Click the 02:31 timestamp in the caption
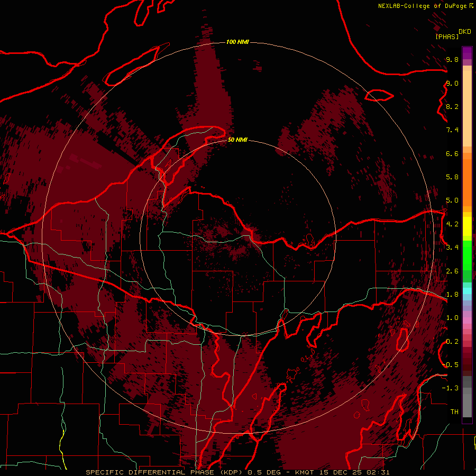 coord(378,472)
